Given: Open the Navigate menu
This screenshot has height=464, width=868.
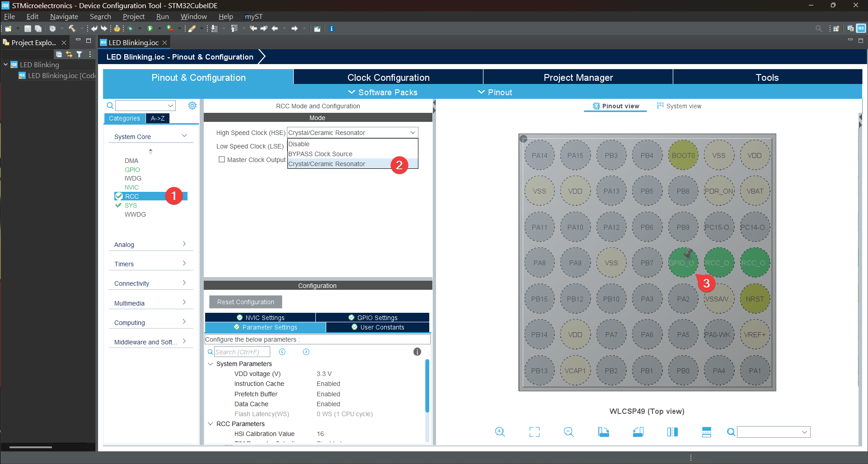Looking at the screenshot, I should click(x=64, y=17).
